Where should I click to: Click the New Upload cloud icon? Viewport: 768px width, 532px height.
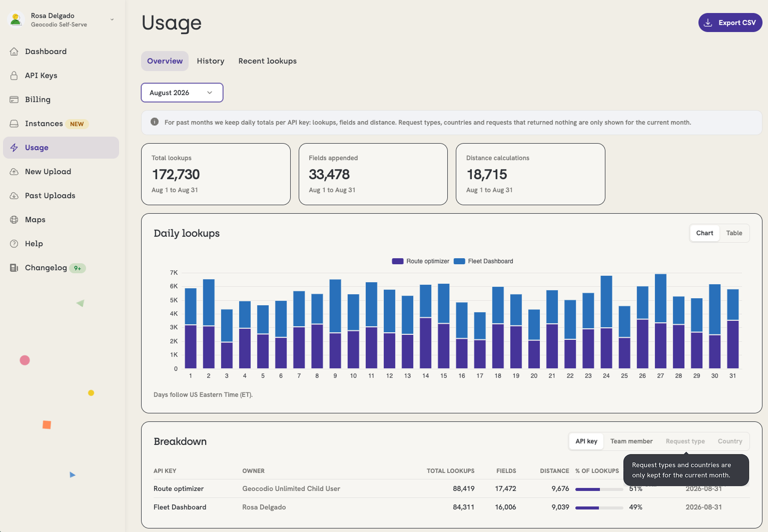pyautogui.click(x=14, y=172)
